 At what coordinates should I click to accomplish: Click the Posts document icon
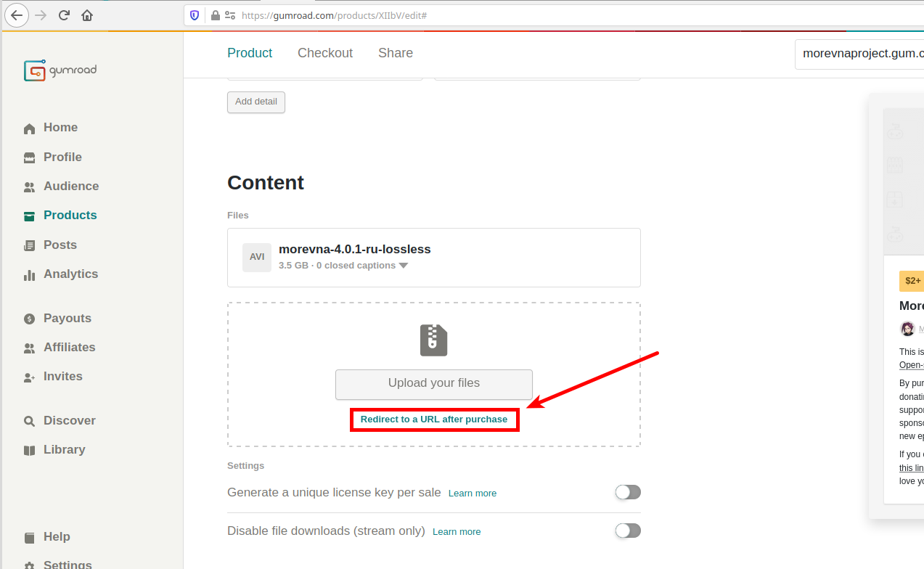[x=29, y=245]
